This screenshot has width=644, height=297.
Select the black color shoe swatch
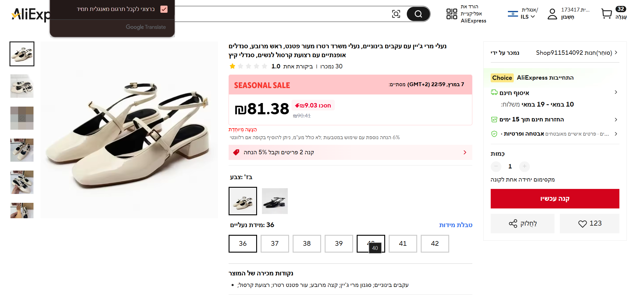click(x=275, y=201)
